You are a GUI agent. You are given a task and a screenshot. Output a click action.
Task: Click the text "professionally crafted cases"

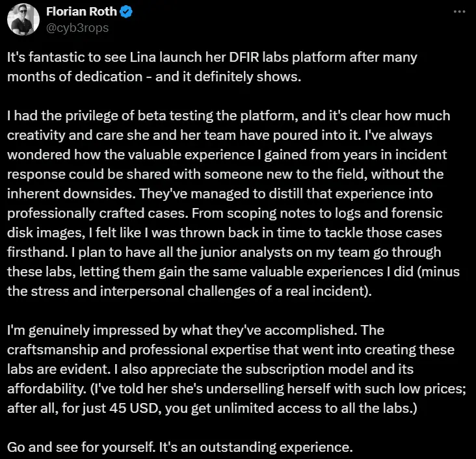coord(96,213)
